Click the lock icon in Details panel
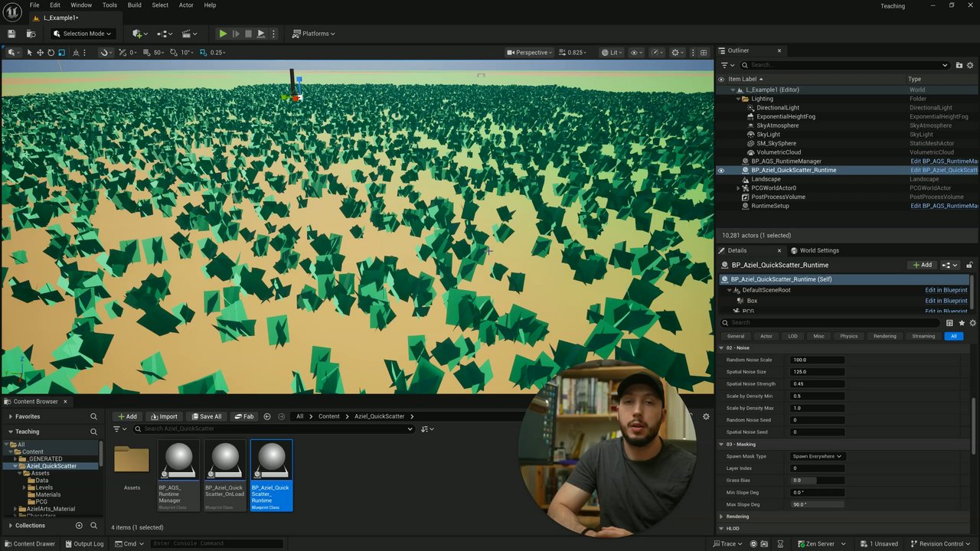This screenshot has width=980, height=551. point(969,266)
